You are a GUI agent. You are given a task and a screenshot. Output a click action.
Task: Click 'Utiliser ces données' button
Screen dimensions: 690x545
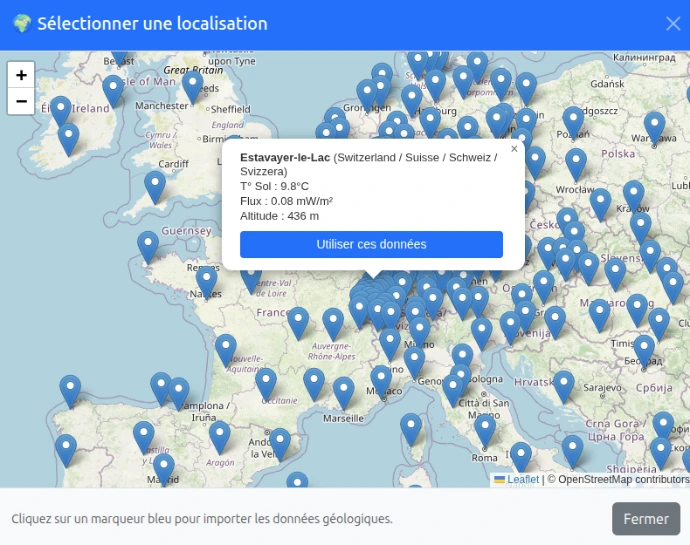pyautogui.click(x=371, y=244)
